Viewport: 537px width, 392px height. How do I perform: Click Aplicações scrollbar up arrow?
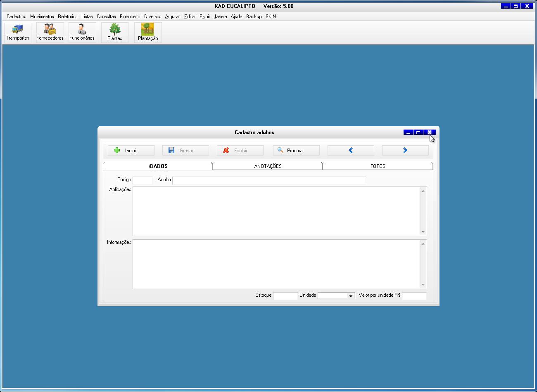423,191
